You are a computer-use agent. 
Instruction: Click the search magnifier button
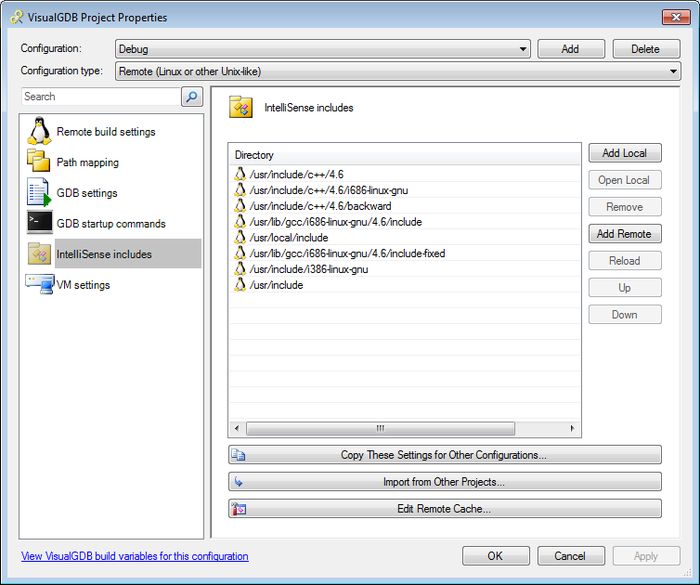pyautogui.click(x=192, y=96)
